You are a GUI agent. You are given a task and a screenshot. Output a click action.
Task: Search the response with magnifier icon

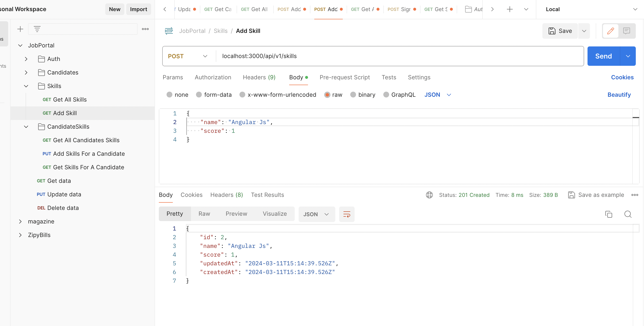click(x=628, y=214)
